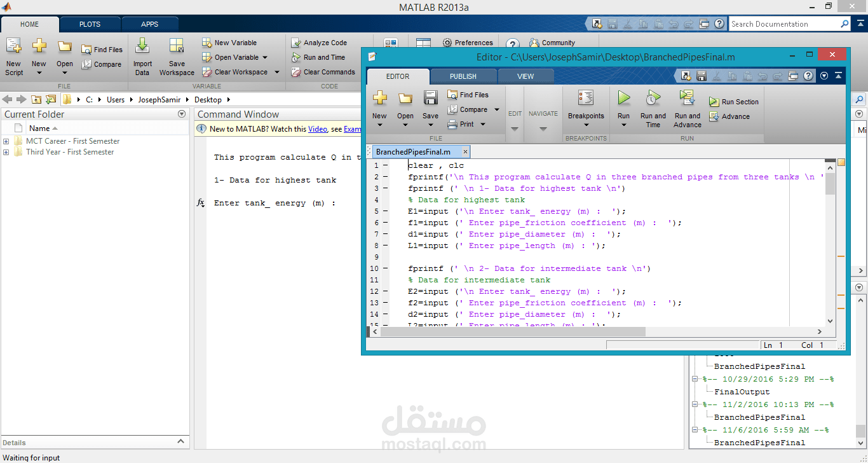Click Search Documentation field
Screen dimensions: 868x463
pos(784,24)
